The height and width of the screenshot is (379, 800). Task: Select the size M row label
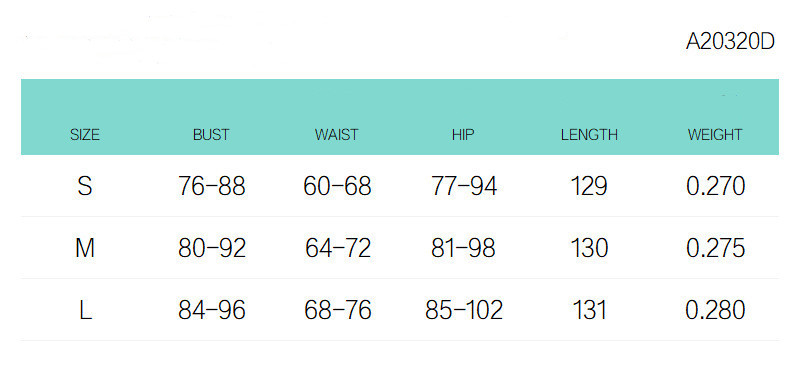85,248
